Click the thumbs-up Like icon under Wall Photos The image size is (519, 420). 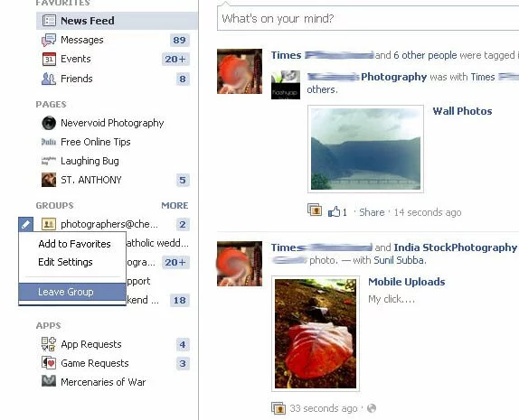point(334,211)
